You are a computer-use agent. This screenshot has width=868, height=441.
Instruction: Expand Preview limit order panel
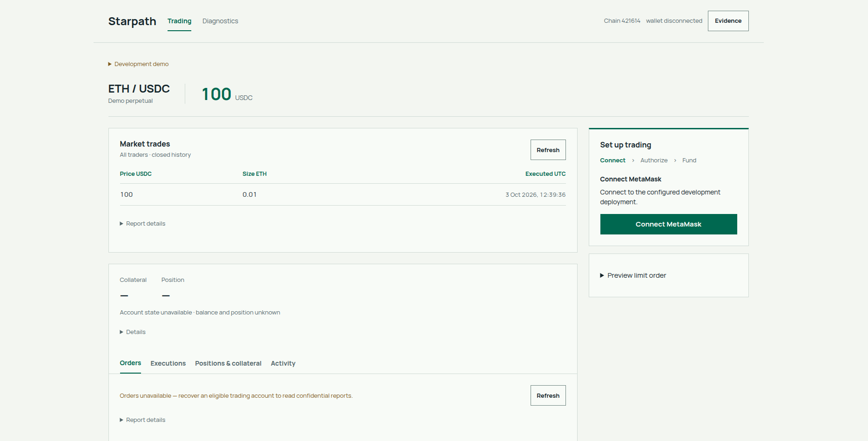[x=633, y=275]
